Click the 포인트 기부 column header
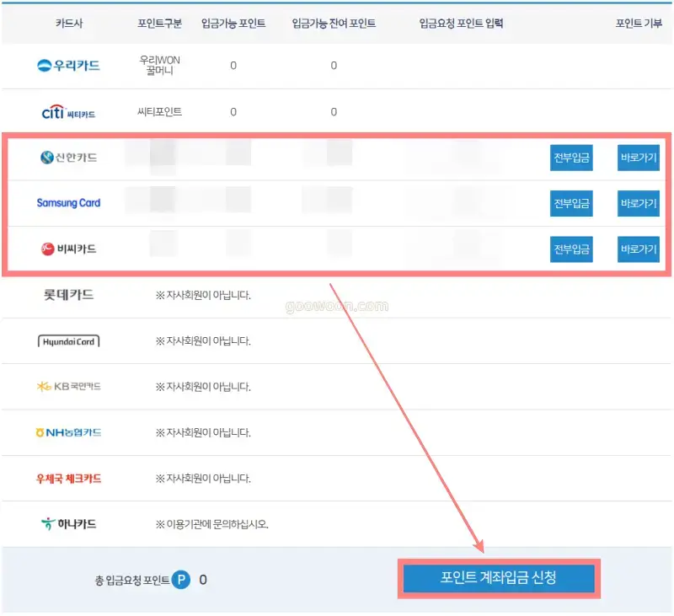The height and width of the screenshot is (616, 674). [639, 24]
